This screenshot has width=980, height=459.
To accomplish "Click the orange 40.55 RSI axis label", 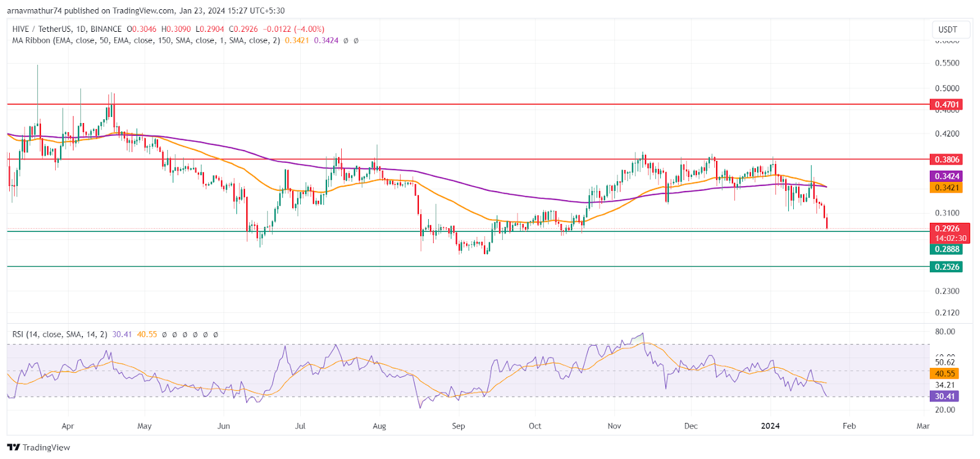I will point(944,373).
